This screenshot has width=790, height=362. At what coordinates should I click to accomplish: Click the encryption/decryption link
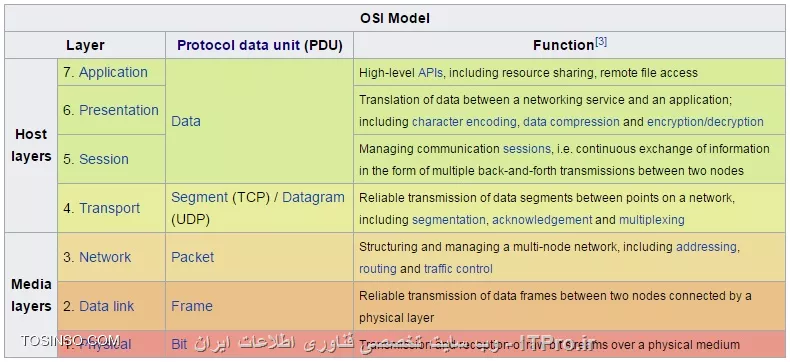[705, 122]
